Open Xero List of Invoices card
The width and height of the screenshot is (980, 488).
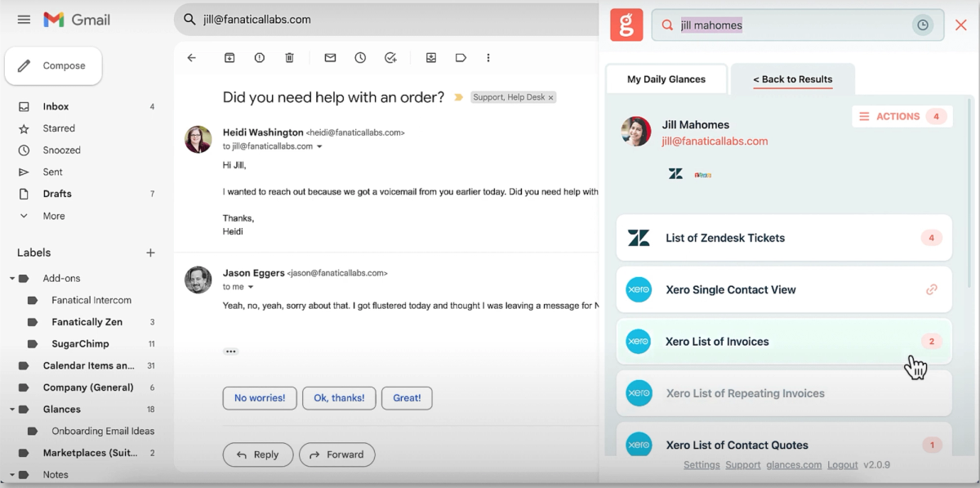[784, 342]
